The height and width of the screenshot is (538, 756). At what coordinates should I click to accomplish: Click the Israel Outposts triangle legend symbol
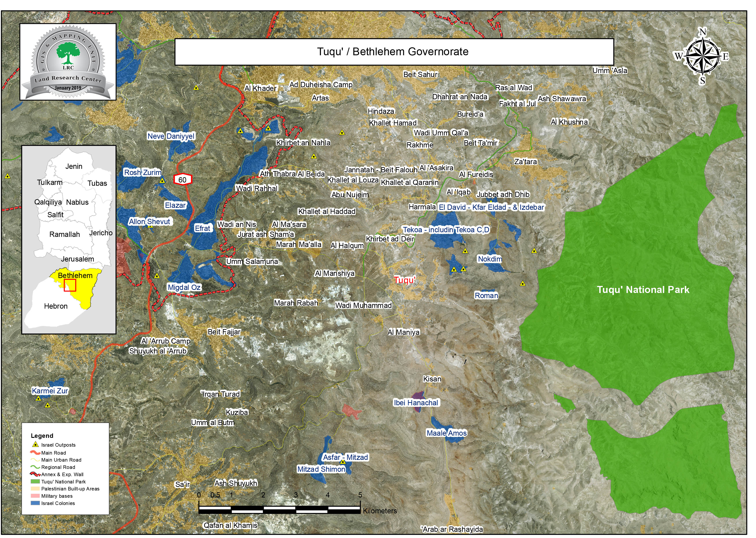click(35, 445)
